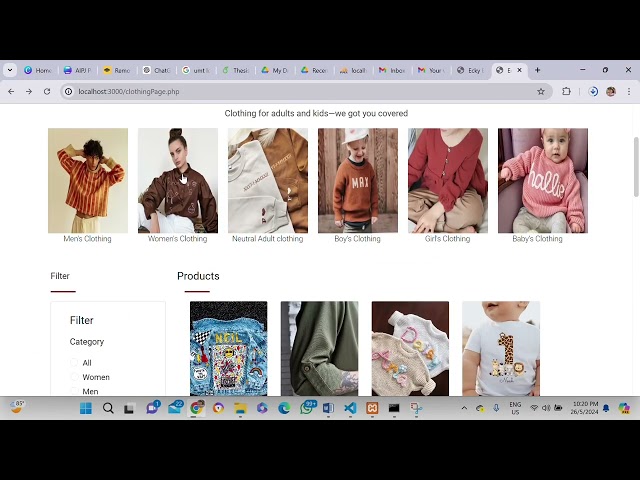This screenshot has width=640, height=480.
Task: Click the Girl's Clothing label link
Action: (447, 239)
